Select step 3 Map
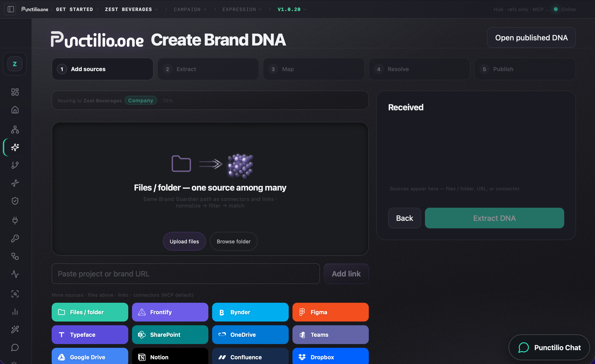 314,69
